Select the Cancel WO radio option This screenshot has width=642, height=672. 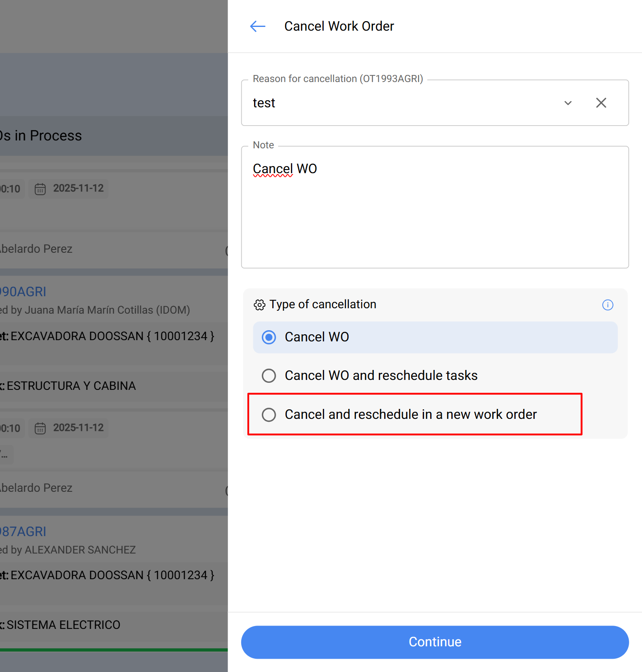coord(269,337)
